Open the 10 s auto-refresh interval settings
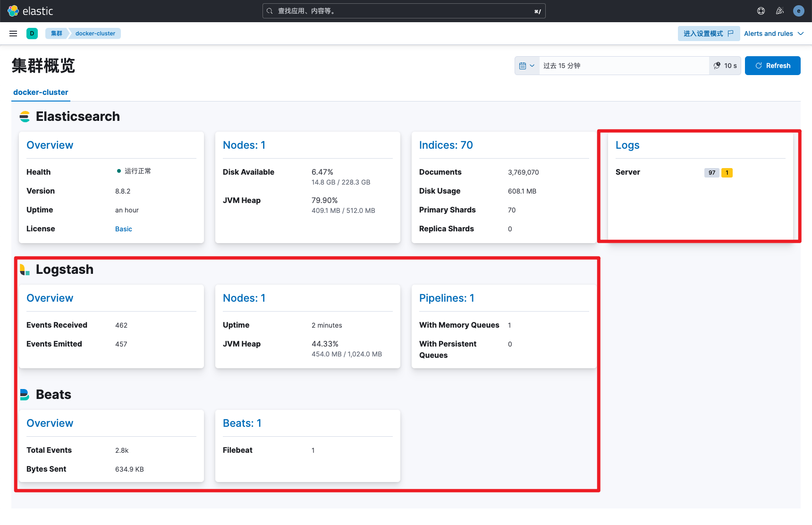 pos(725,66)
